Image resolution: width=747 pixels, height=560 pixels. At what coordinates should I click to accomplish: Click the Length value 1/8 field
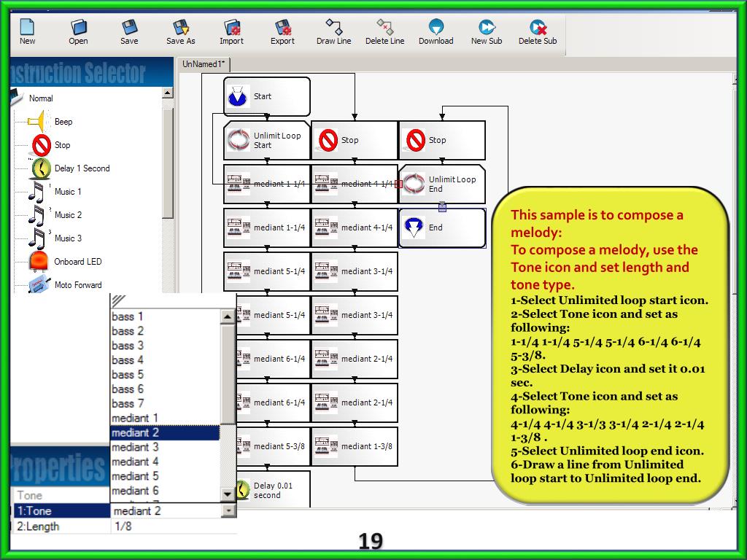174,526
